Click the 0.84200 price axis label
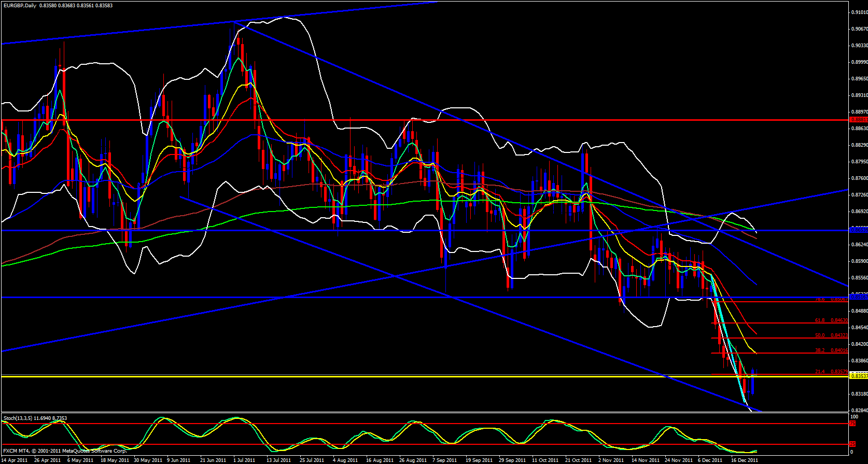 pyautogui.click(x=860, y=344)
